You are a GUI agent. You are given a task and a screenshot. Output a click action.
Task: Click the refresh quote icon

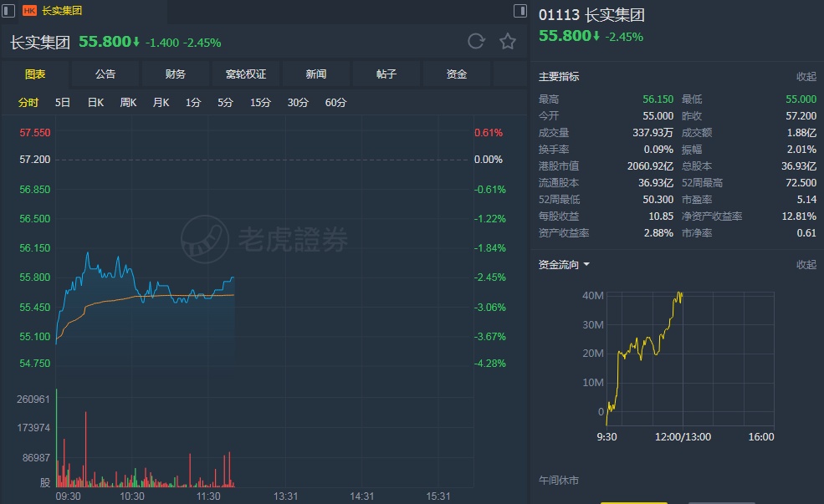[476, 42]
